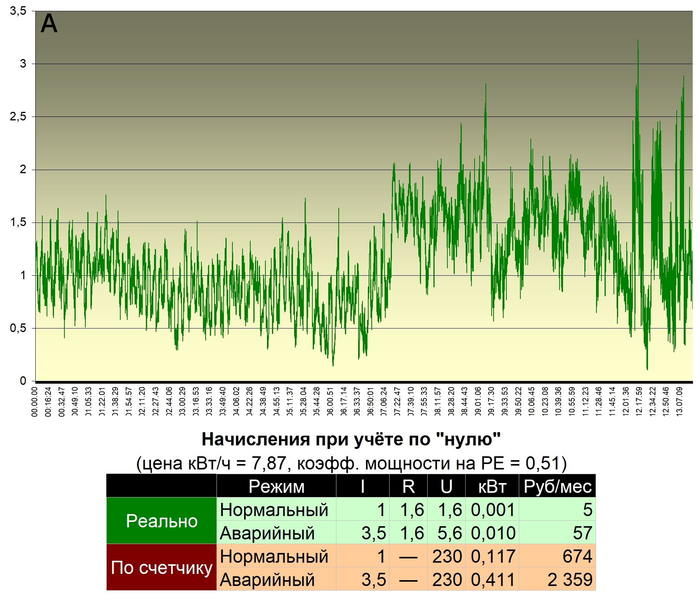Click the letter A in chart corner
Image resolution: width=700 pixels, height=605 pixels.
49,24
